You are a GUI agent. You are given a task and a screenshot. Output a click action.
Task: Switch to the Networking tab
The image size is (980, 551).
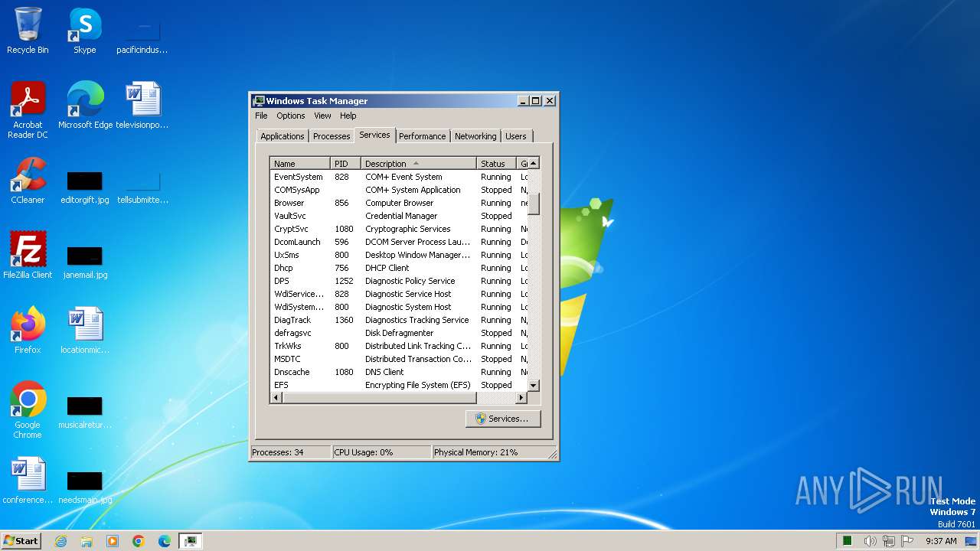tap(475, 136)
